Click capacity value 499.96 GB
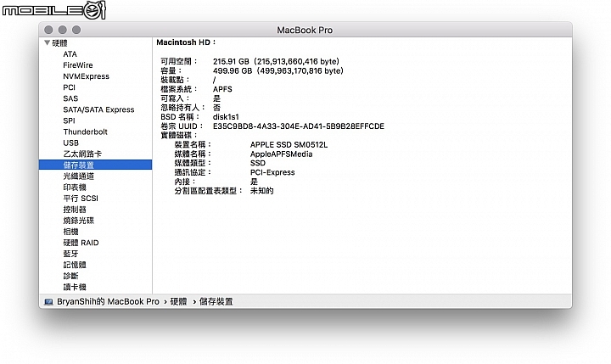The width and height of the screenshot is (611, 364). 277,71
